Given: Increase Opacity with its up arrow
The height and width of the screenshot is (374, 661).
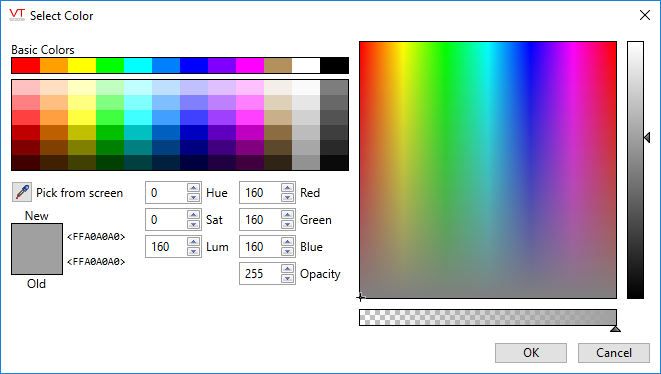Looking at the screenshot, I should pos(288,269).
